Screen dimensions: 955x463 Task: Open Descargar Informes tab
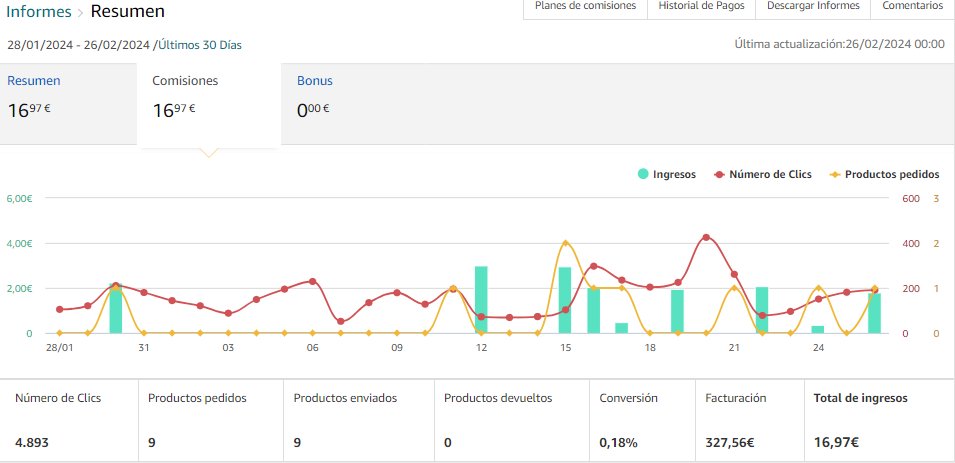[x=813, y=7]
